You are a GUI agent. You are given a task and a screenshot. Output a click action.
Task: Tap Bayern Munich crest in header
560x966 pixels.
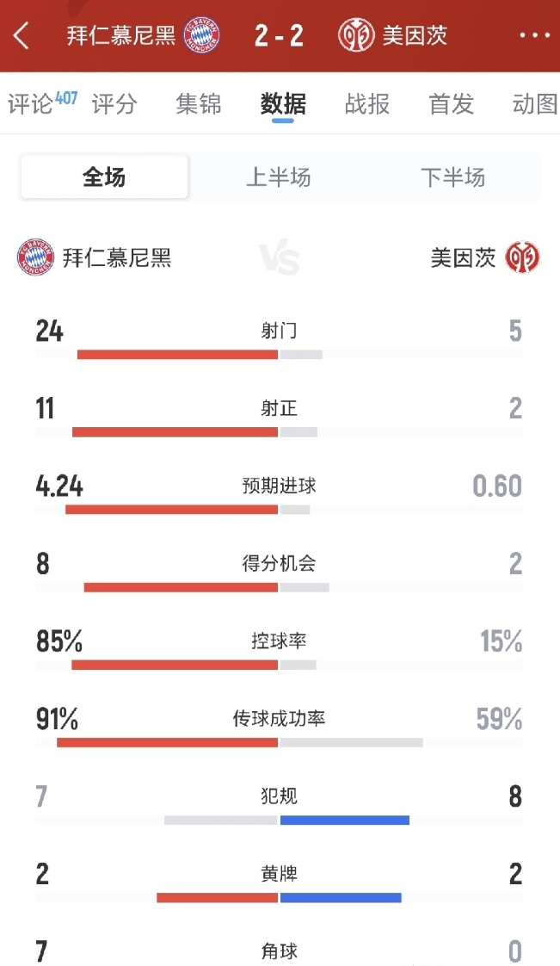(202, 36)
